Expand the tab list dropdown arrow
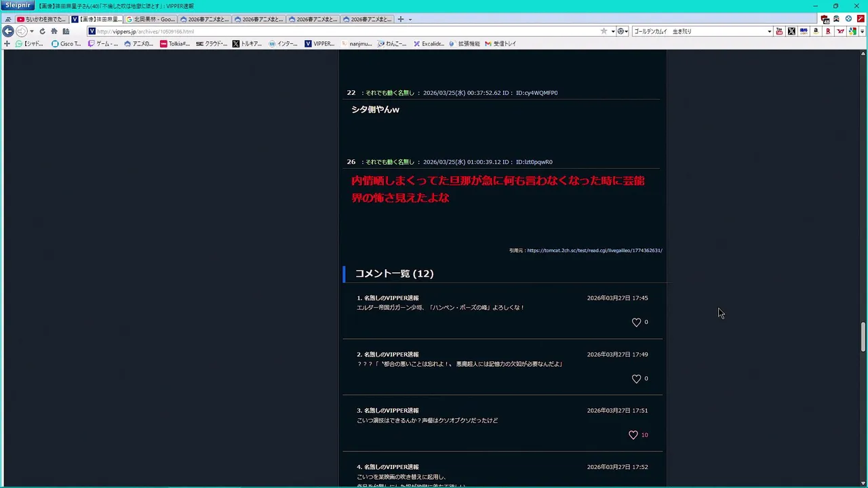 [410, 20]
